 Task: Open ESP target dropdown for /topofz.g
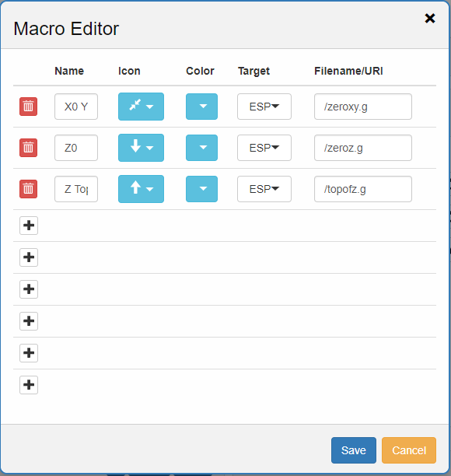coord(264,189)
